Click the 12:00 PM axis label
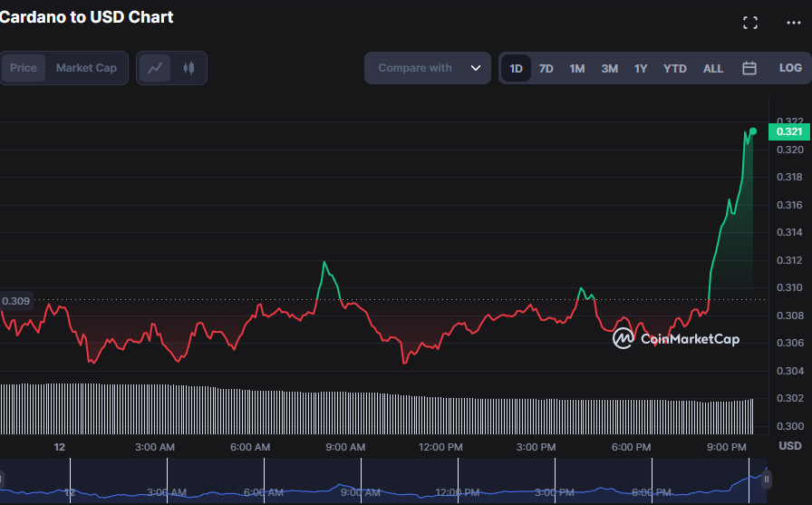This screenshot has width=812, height=505. [440, 447]
